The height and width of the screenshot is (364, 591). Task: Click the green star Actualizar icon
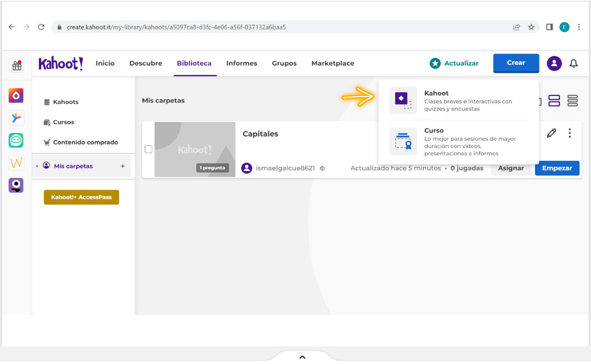click(x=435, y=63)
